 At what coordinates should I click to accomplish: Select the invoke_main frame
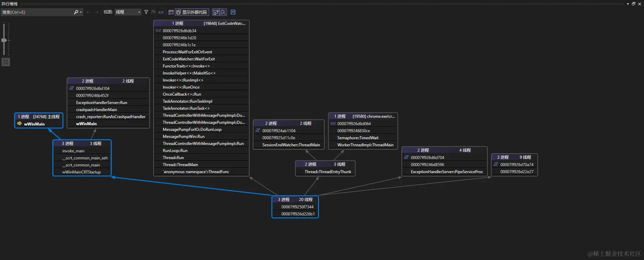pos(82,151)
